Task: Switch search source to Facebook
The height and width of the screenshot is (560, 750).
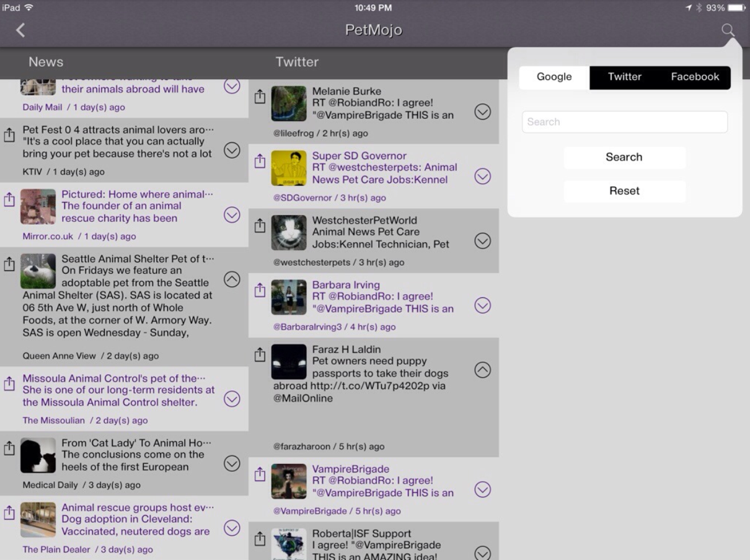Action: pos(695,77)
